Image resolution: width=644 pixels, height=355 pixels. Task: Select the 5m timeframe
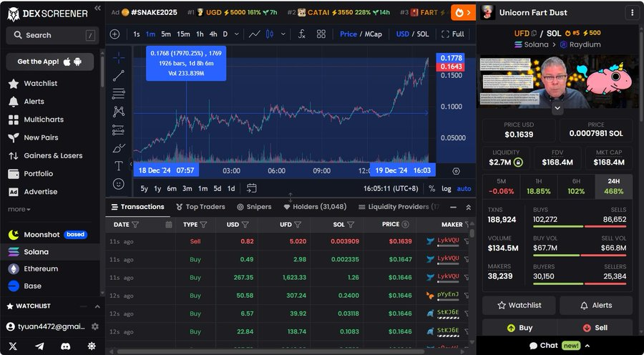pyautogui.click(x=166, y=34)
